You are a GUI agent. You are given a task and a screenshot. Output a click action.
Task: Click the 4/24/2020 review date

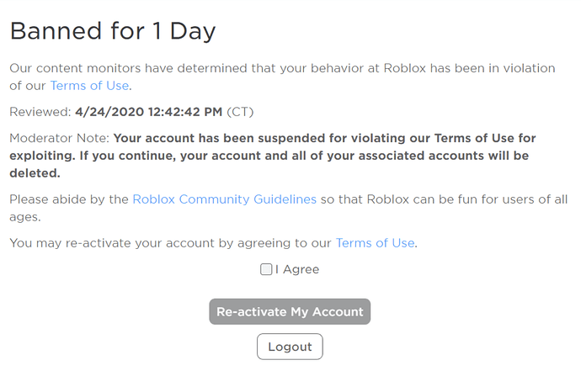click(x=108, y=112)
